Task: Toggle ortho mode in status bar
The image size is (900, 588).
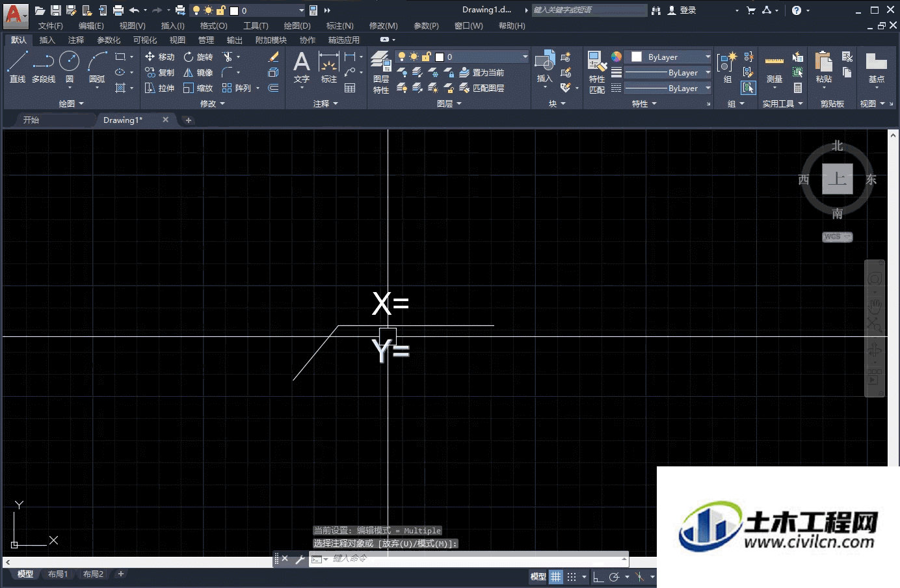Action: (x=598, y=576)
